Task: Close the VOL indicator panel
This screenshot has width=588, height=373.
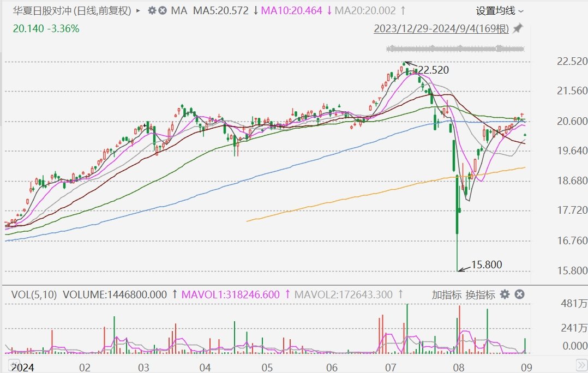Action: (520, 294)
